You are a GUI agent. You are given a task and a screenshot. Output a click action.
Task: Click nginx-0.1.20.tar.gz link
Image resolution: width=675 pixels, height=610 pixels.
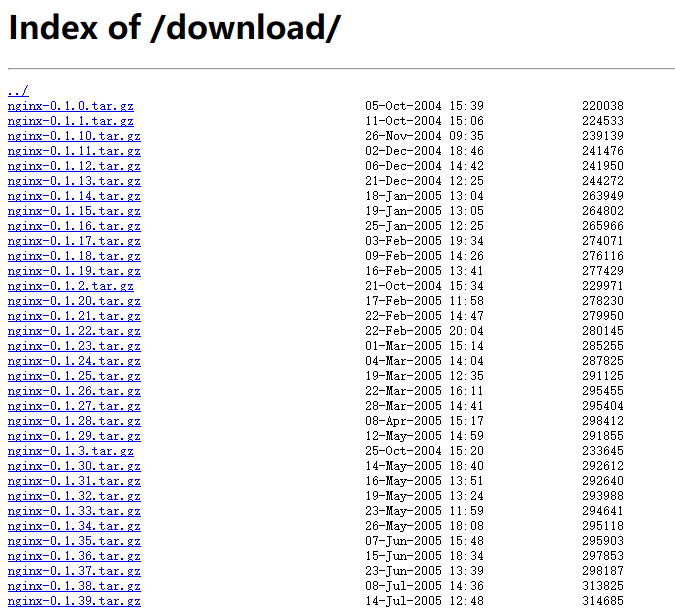[x=74, y=301]
